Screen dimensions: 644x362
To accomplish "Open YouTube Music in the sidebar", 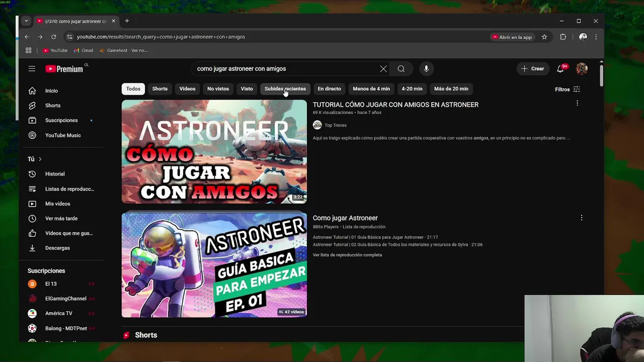I will point(62,135).
